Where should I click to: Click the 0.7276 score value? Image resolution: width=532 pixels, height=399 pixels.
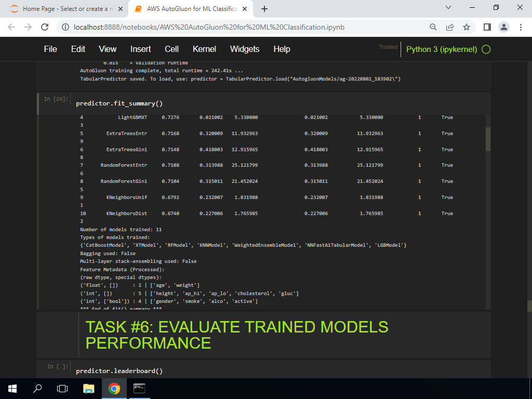[x=170, y=117]
